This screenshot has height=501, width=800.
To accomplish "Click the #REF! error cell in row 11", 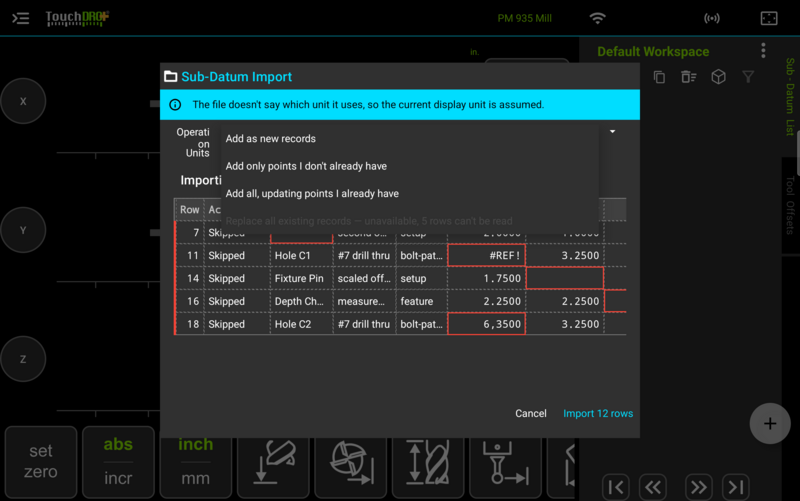I will tap(487, 256).
